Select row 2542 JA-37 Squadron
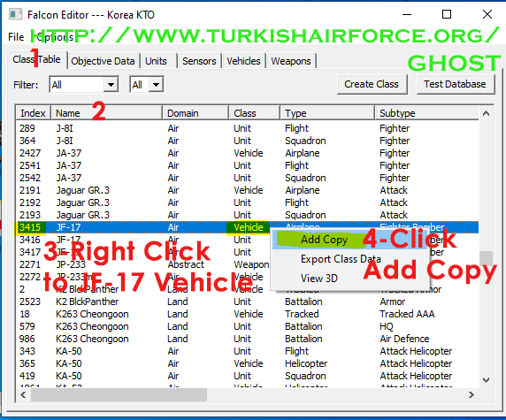 [x=248, y=178]
